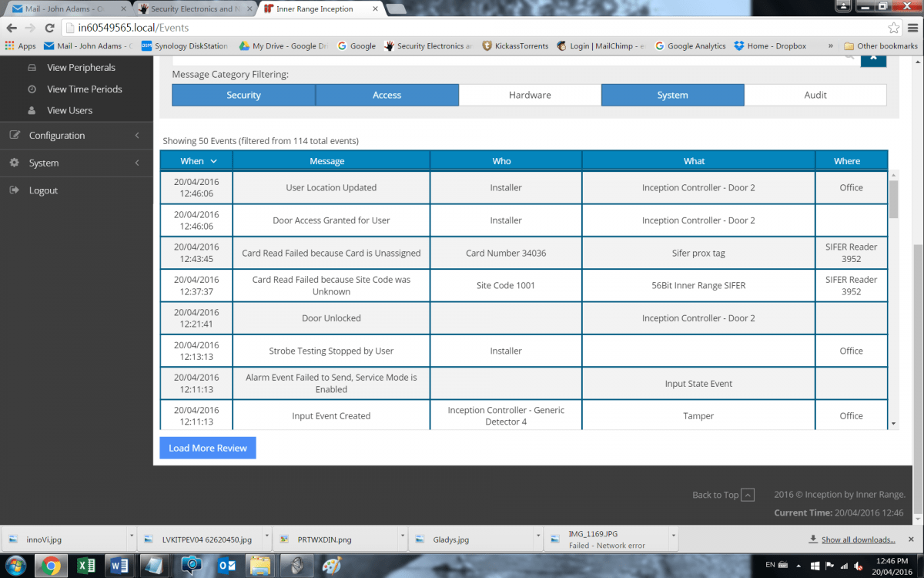Click the clock icon beside View Time Periods
This screenshot has height=578, width=924.
pos(32,89)
